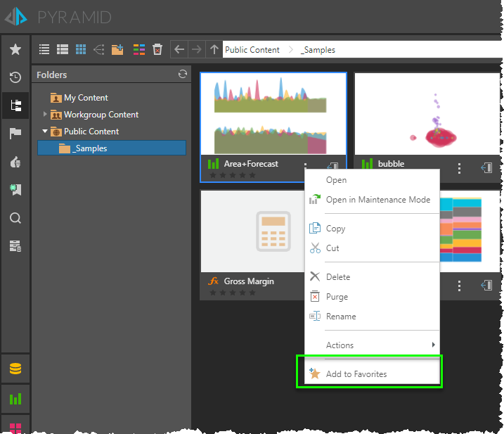Click the new folder toolbar icon
Screen dimensions: 504x434
click(x=118, y=49)
